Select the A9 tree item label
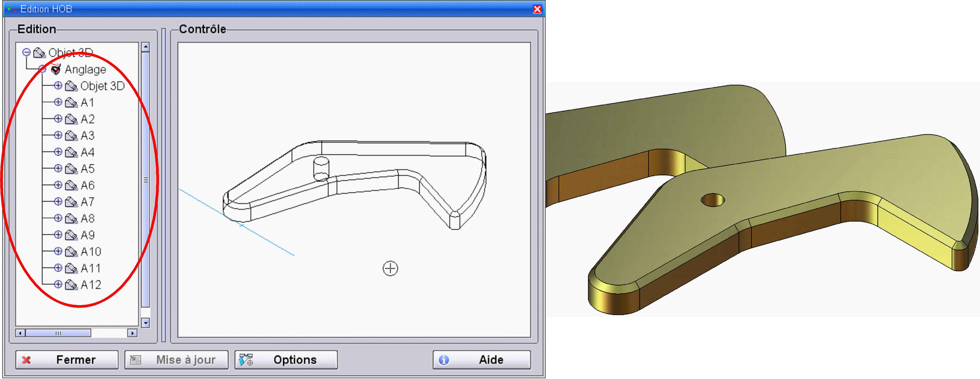Viewport: 980px width, 379px height. coord(88,235)
